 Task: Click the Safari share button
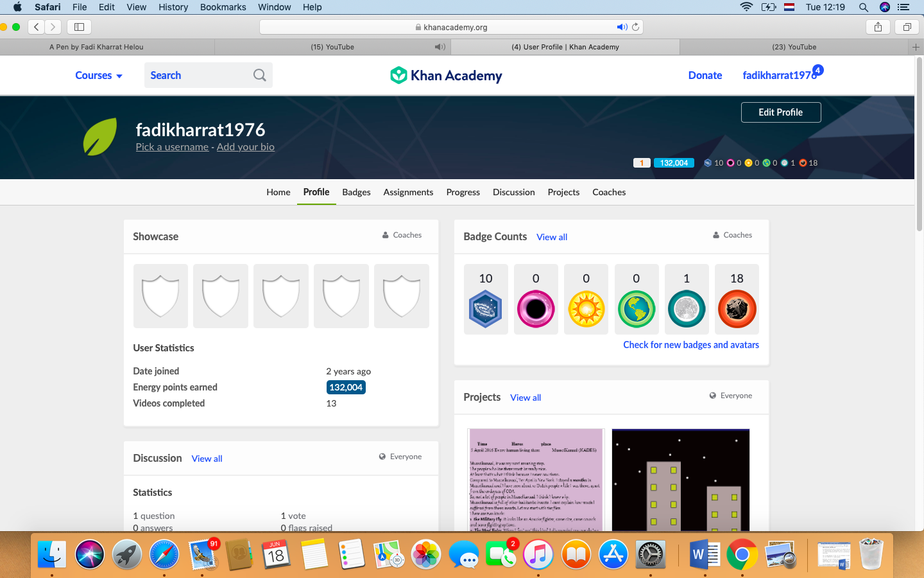click(878, 27)
